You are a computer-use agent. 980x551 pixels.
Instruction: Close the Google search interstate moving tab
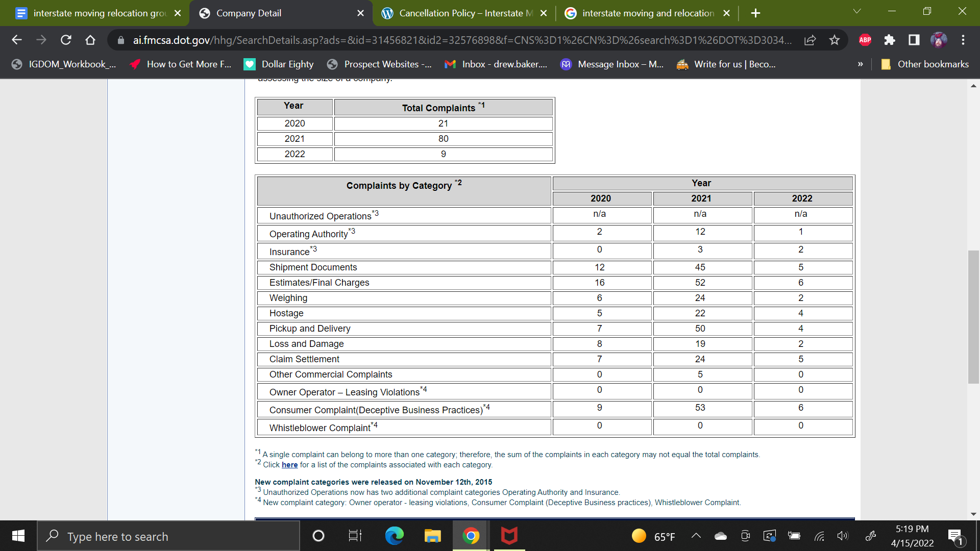pyautogui.click(x=726, y=13)
